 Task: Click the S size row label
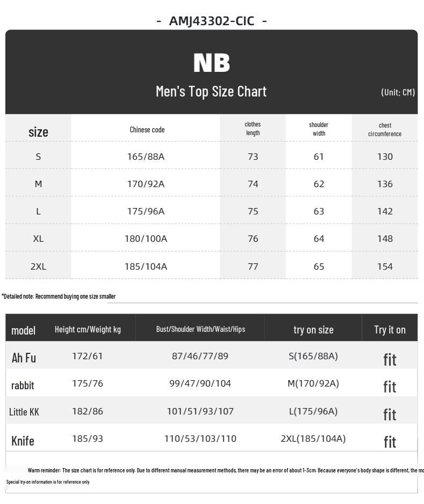[x=38, y=157]
